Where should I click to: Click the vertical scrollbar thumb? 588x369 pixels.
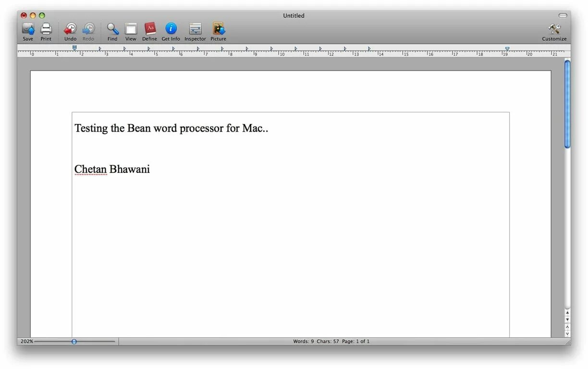567,104
